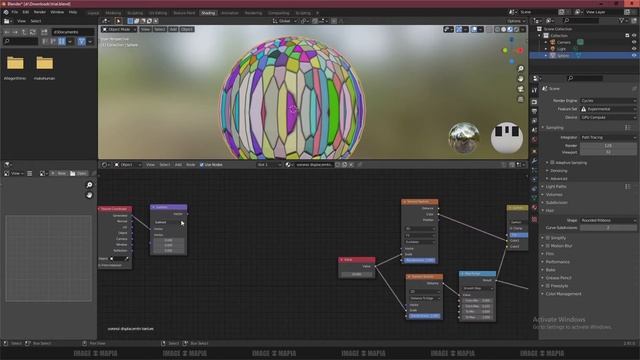Switch perspective/orthographic grid gizmo in viewport
This screenshot has height=360, width=640.
(520, 99)
